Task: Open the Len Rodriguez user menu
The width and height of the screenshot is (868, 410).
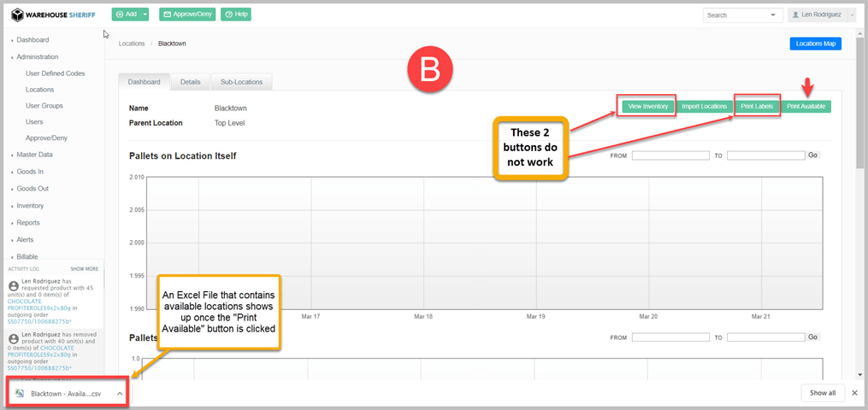Action: tap(821, 15)
